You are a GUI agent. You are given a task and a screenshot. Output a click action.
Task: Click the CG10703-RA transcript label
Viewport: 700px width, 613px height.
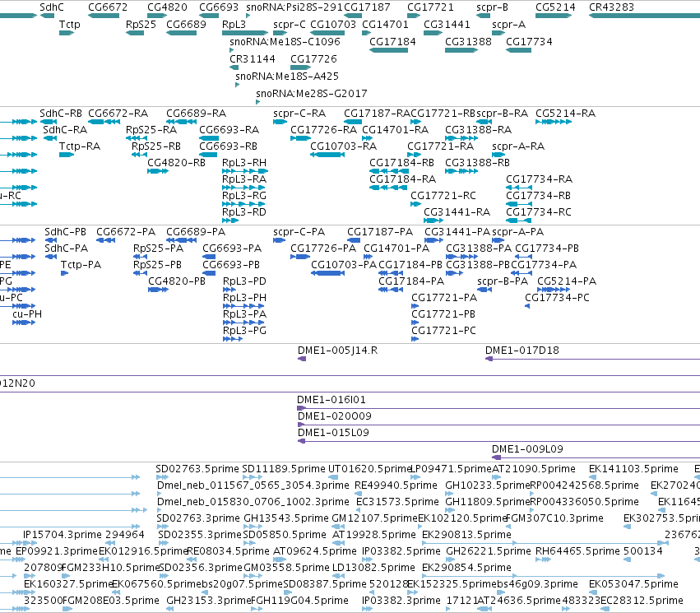pyautogui.click(x=343, y=146)
